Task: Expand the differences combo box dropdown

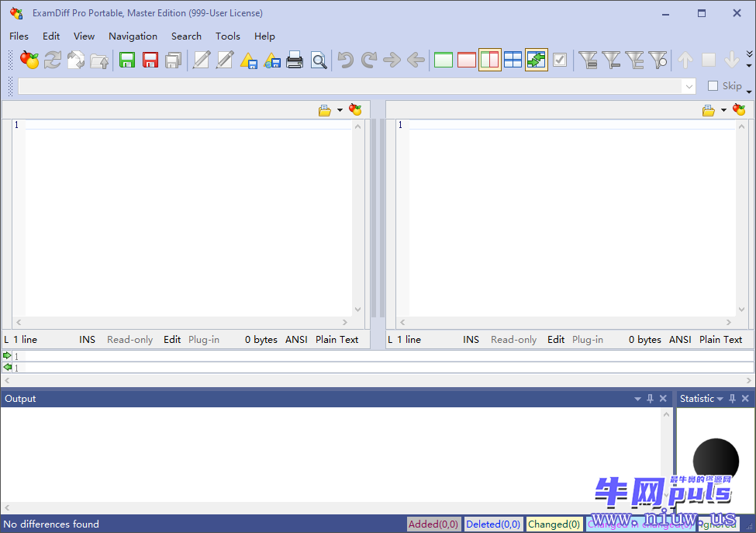Action: pos(689,86)
